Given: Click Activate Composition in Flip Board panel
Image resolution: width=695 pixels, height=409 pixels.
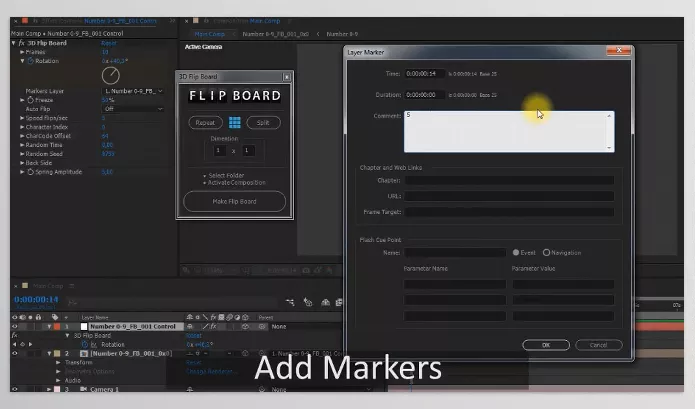Looking at the screenshot, I should pyautogui.click(x=237, y=183).
